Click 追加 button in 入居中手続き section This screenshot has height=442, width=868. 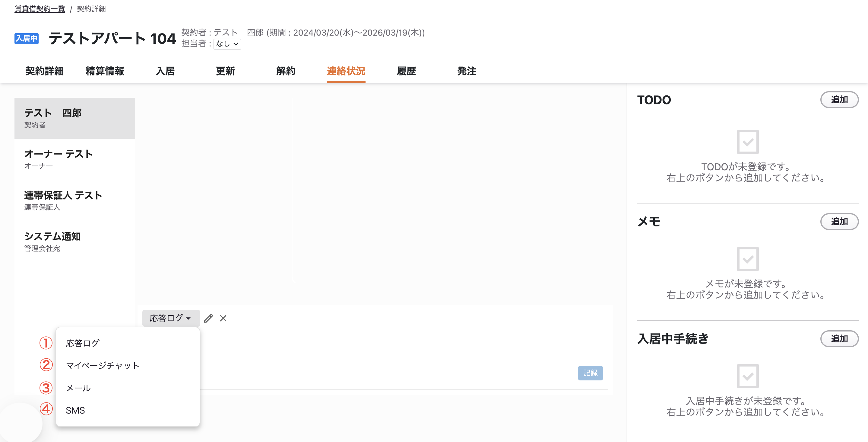839,338
